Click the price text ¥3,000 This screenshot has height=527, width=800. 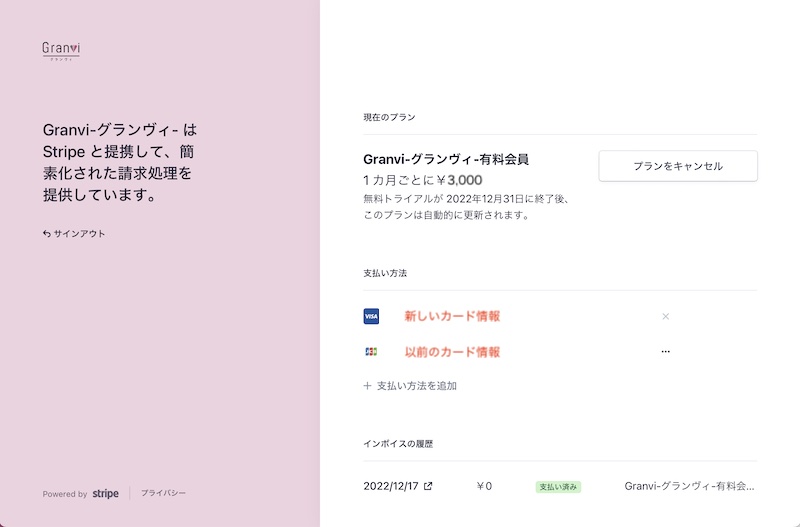point(460,180)
